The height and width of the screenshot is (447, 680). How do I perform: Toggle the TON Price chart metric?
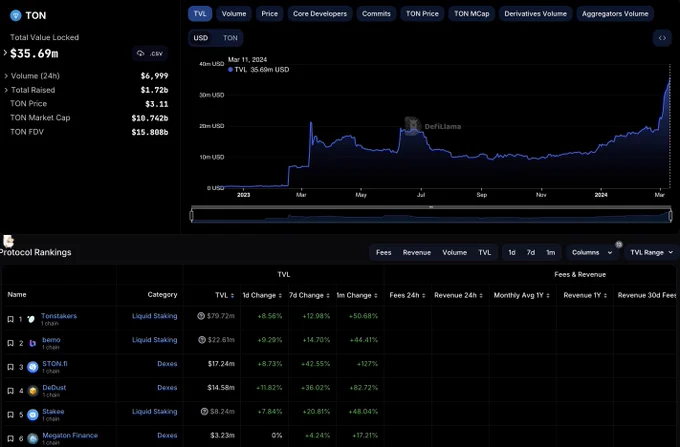(x=422, y=14)
